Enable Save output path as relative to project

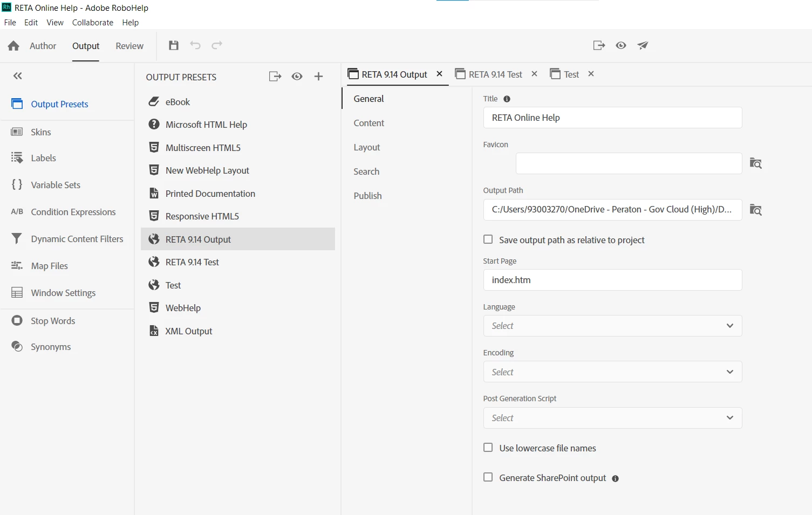click(488, 239)
